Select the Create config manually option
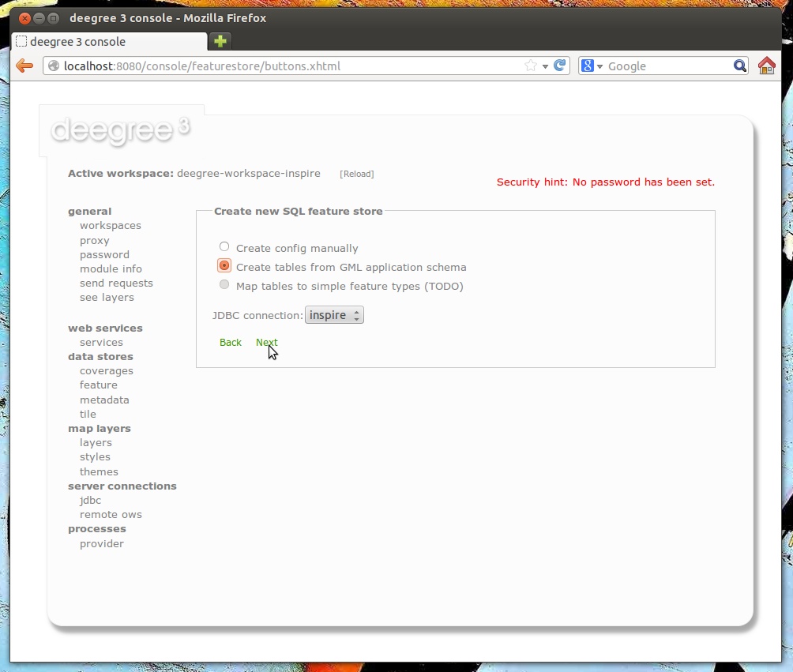793x672 pixels. (224, 246)
